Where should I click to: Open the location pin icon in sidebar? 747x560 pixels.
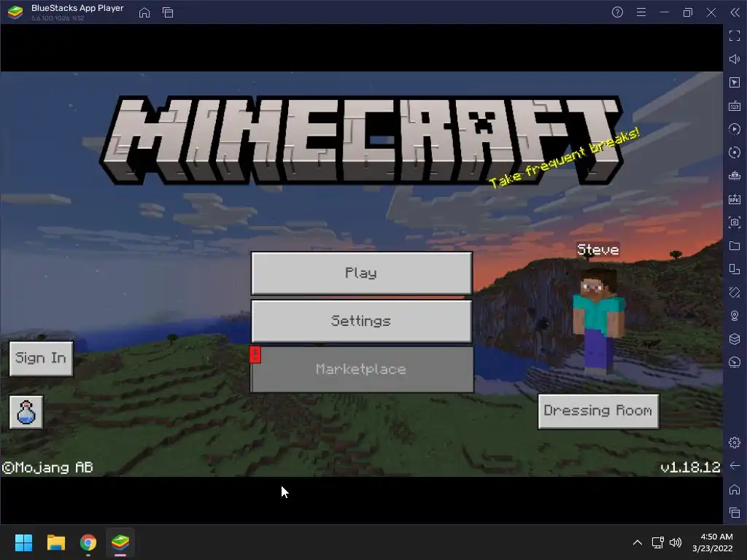click(x=735, y=316)
